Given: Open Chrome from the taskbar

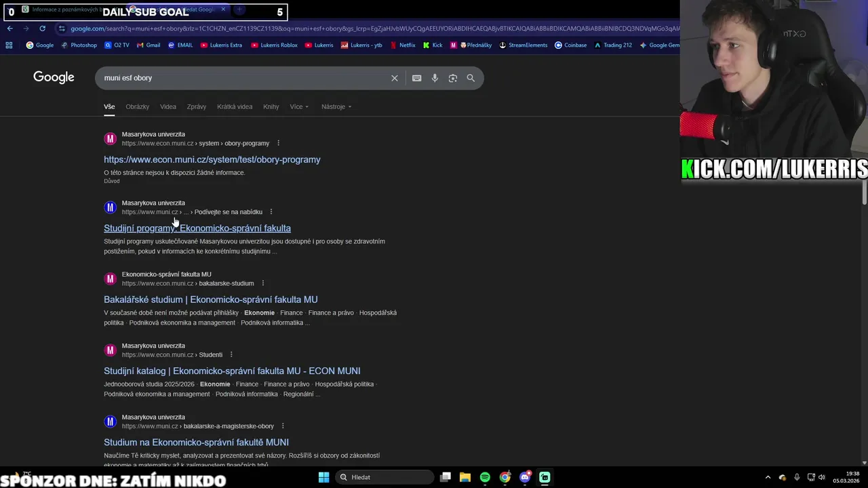Looking at the screenshot, I should click(505, 477).
